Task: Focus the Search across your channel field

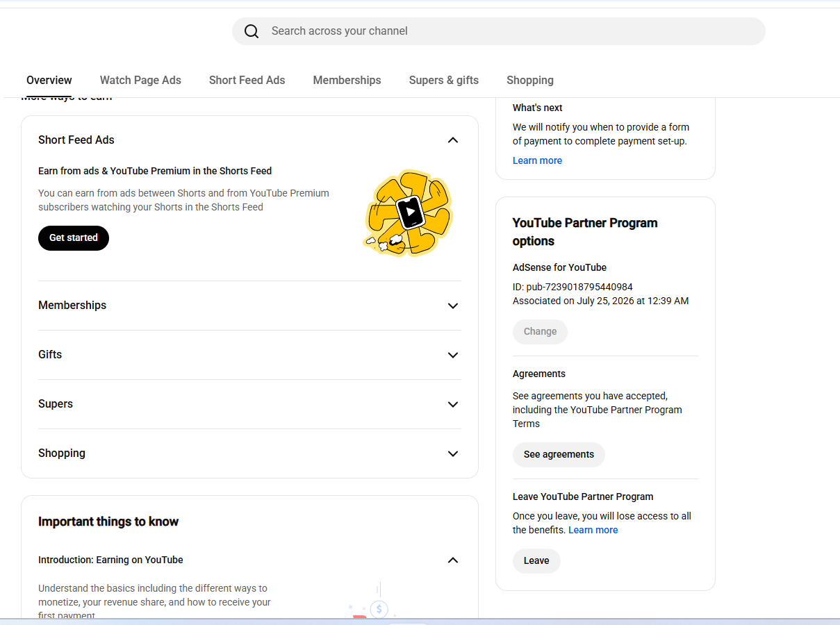Action: click(499, 31)
